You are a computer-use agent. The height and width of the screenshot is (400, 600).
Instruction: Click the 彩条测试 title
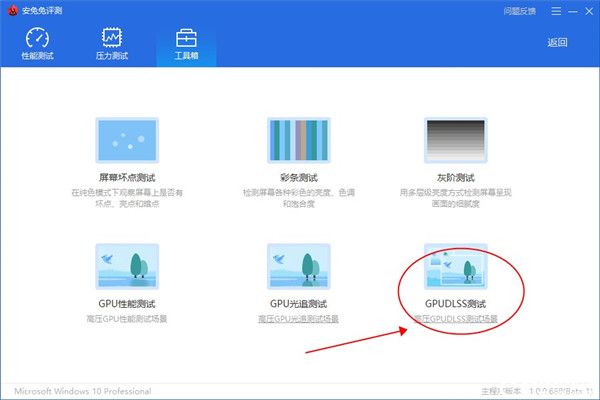click(298, 178)
